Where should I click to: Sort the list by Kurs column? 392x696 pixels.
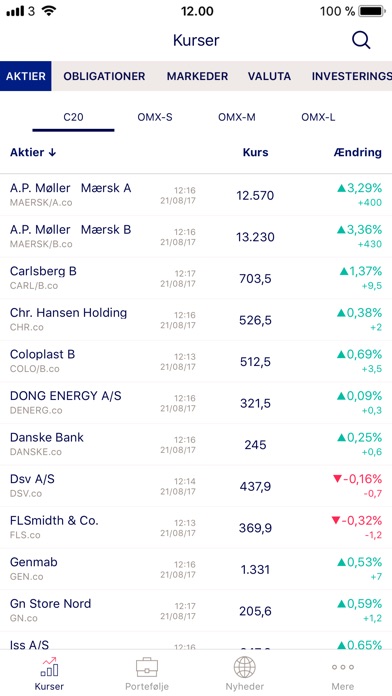click(x=255, y=152)
